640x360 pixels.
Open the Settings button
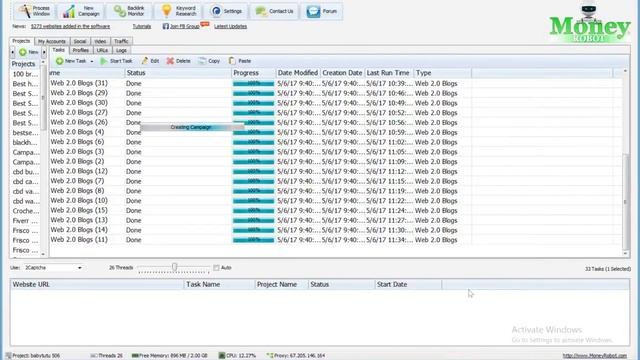tap(226, 11)
